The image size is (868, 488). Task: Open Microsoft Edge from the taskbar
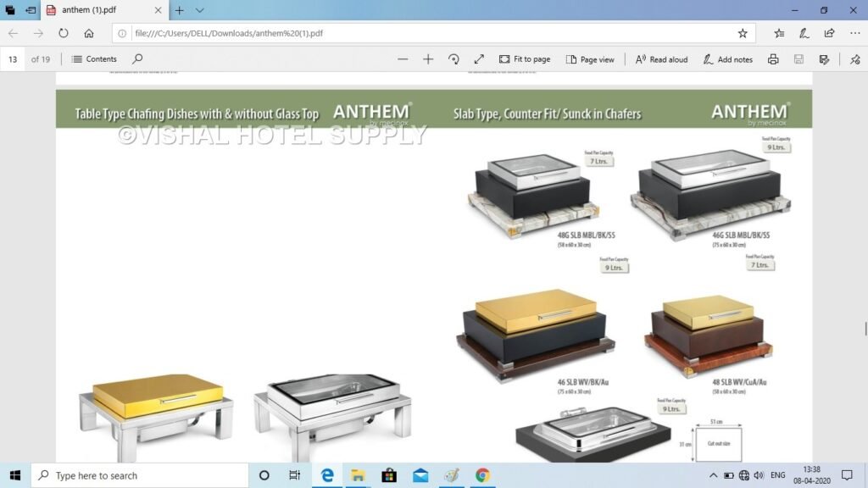[x=327, y=475]
